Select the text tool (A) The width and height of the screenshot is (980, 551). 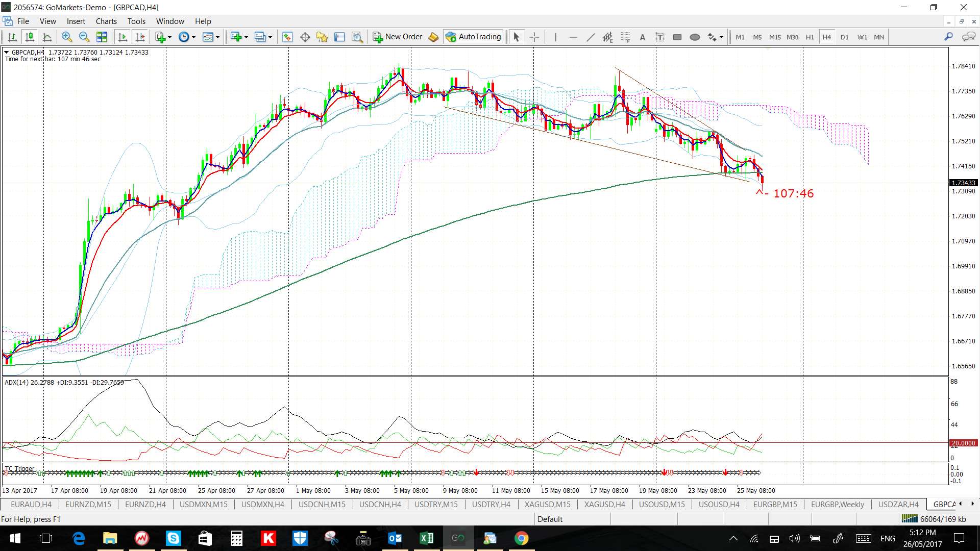coord(642,37)
